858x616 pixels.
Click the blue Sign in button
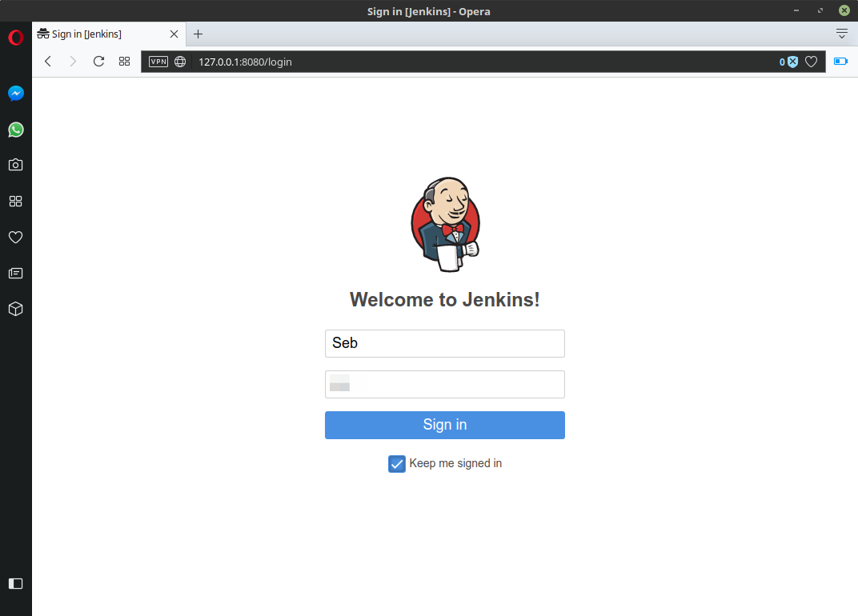[x=444, y=425]
